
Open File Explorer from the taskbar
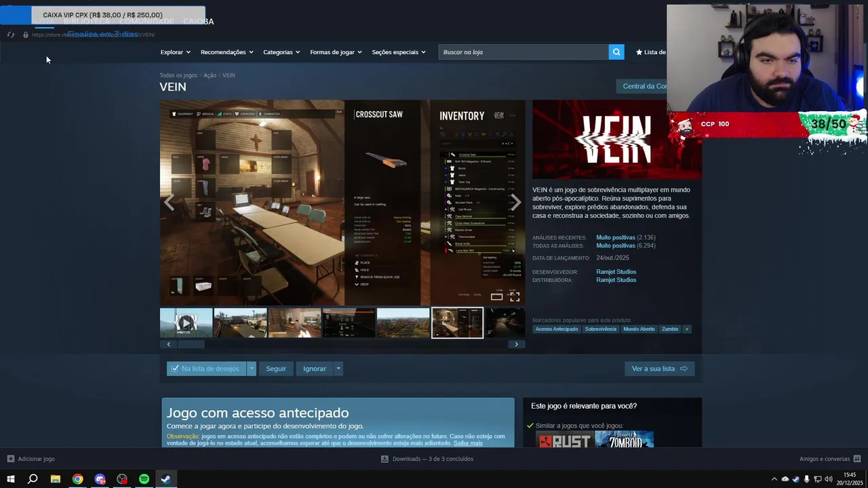pos(56,479)
